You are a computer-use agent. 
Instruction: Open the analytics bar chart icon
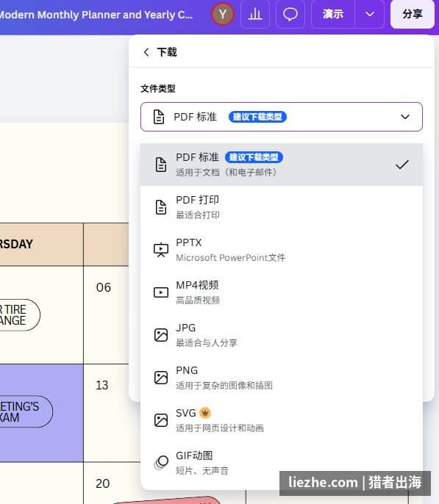[x=255, y=14]
